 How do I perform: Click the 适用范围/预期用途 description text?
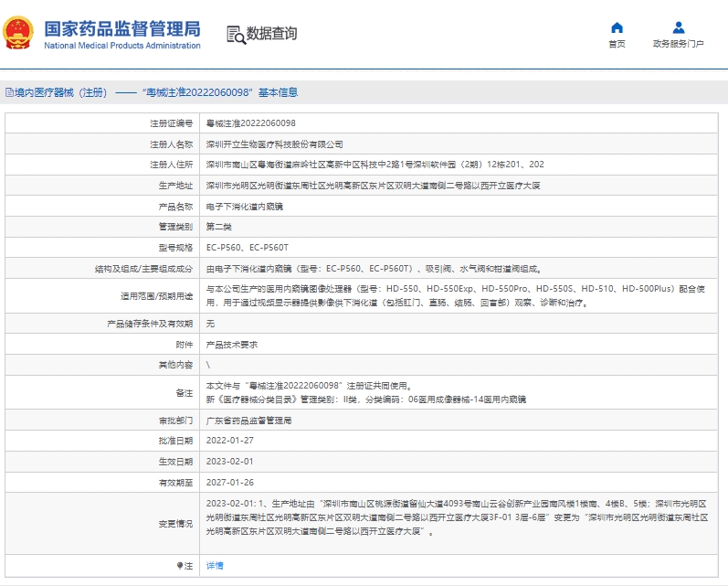click(x=456, y=295)
